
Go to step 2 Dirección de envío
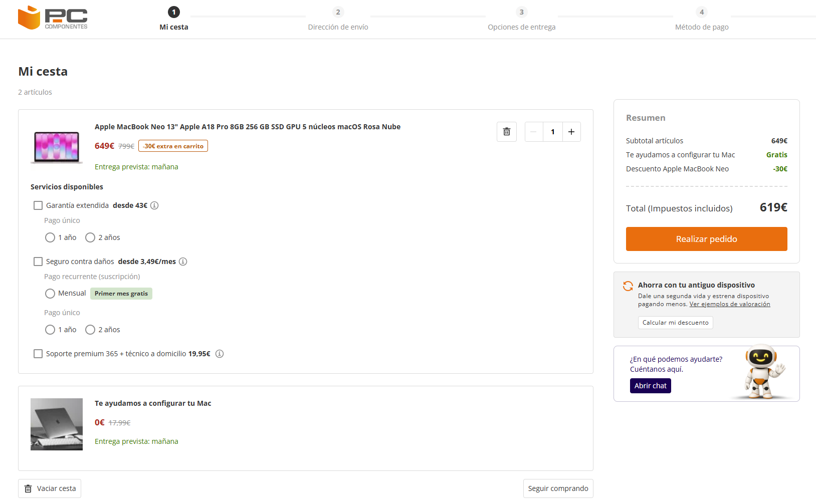(x=338, y=19)
